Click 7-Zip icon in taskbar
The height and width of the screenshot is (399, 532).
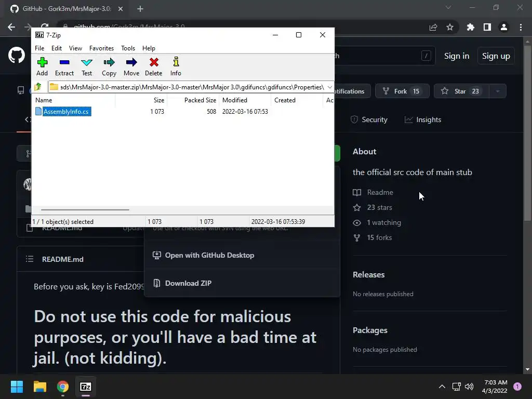point(86,387)
